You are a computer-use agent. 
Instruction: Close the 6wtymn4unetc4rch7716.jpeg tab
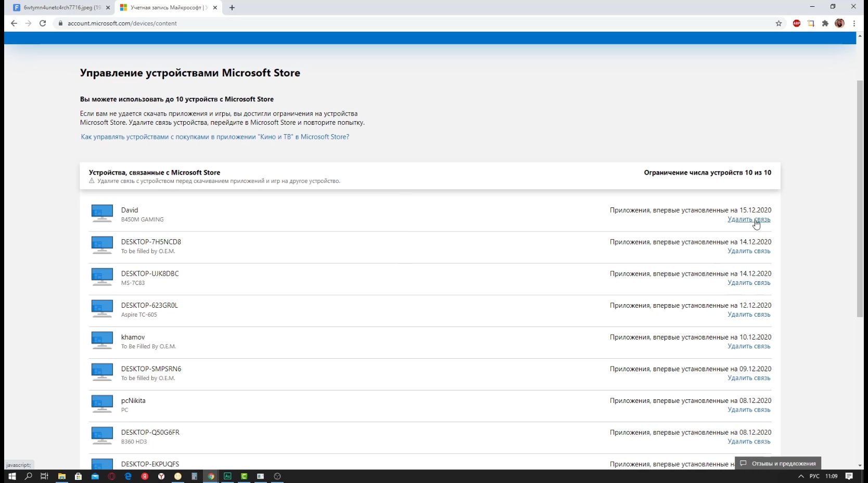click(108, 8)
